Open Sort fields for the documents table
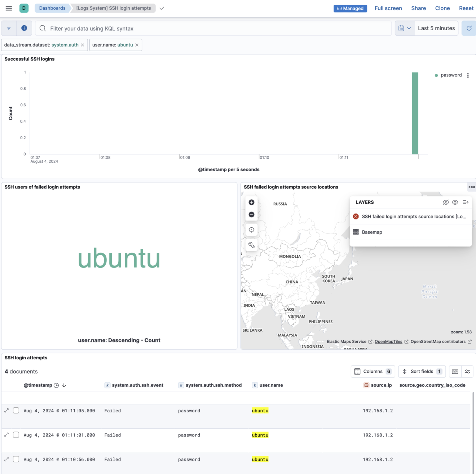476x474 pixels. coord(421,371)
